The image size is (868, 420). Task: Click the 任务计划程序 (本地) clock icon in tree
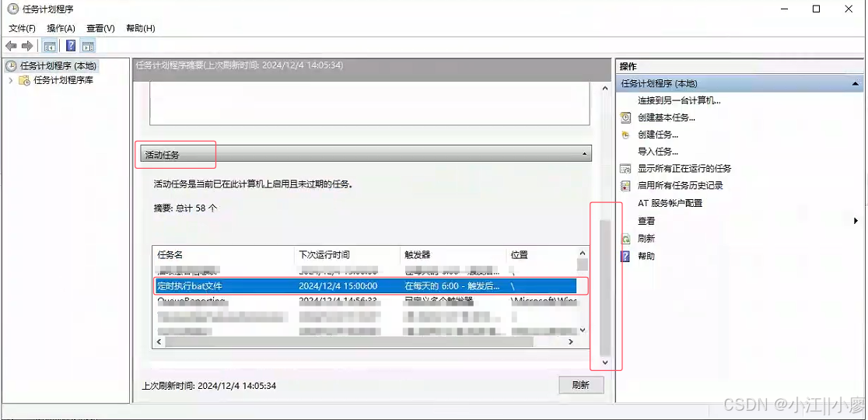point(11,66)
